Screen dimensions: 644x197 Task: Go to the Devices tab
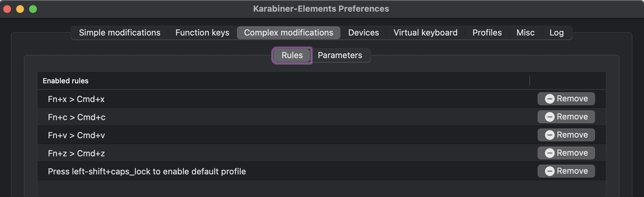coord(363,33)
